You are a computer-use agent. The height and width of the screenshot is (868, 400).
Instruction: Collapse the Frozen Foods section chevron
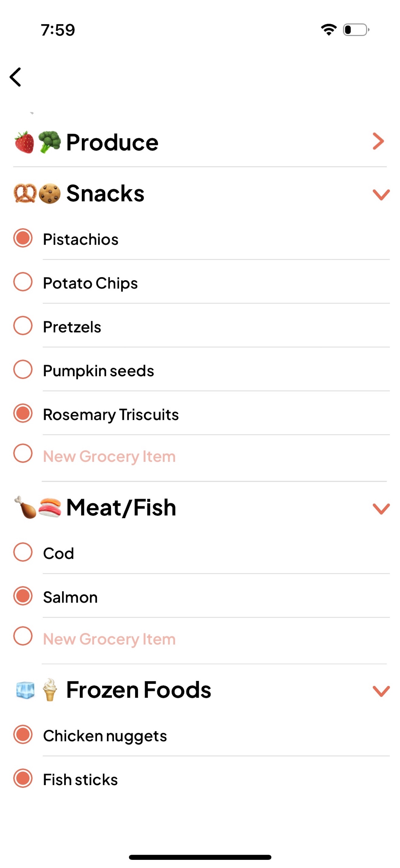pos(381,691)
